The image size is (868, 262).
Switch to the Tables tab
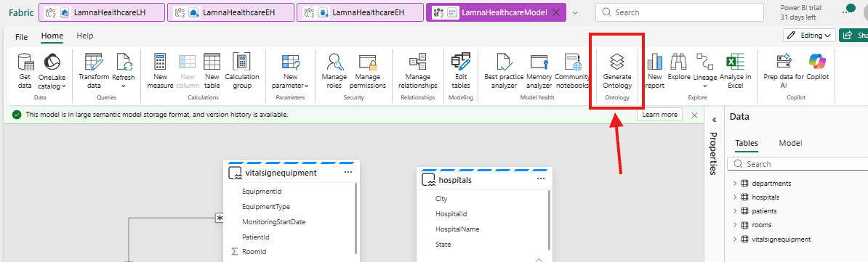[x=746, y=143]
